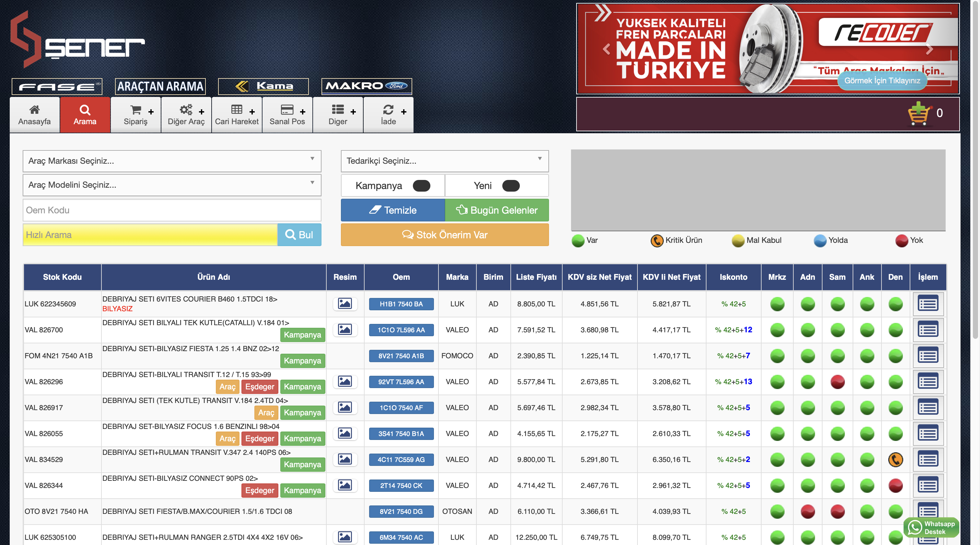Toggle the Yeni switch
Viewport: 980px width, 545px height.
(x=510, y=186)
